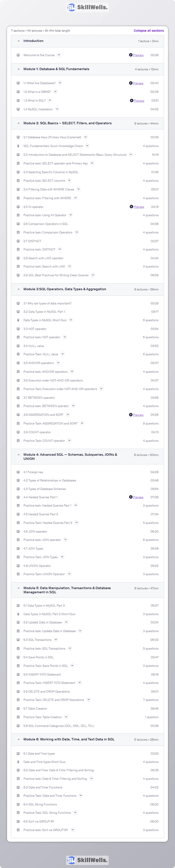Image resolution: width=175 pixels, height=868 pixels.
Task: Collapse the Introduction section
Action: tap(18, 41)
